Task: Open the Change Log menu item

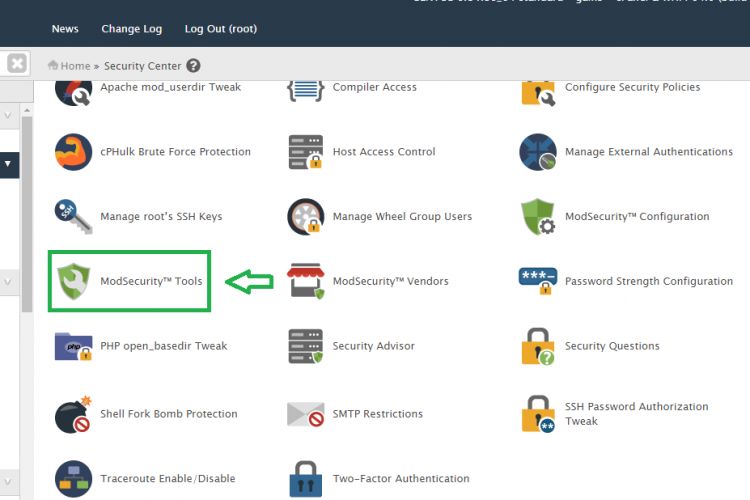Action: click(x=132, y=29)
